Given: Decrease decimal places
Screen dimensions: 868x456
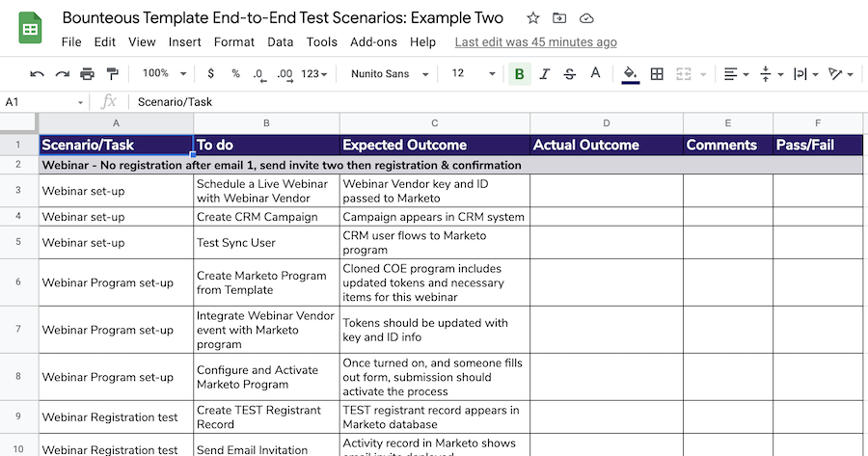Looking at the screenshot, I should coord(259,74).
